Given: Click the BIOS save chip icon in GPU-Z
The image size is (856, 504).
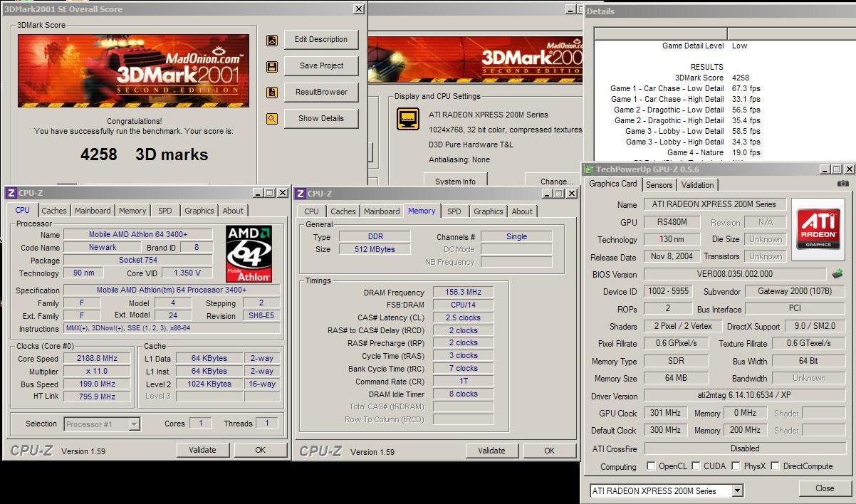Looking at the screenshot, I should coord(837,273).
